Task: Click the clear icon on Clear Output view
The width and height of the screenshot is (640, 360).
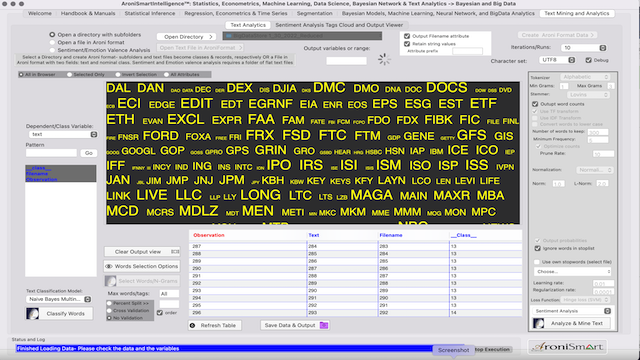Action: [175, 251]
